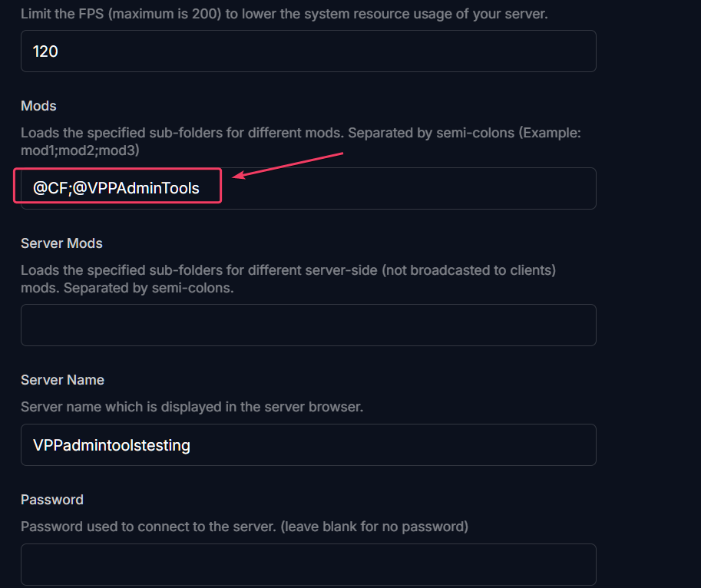
Task: Click the "(not broadcasted to clients)" text
Action: [x=468, y=270]
